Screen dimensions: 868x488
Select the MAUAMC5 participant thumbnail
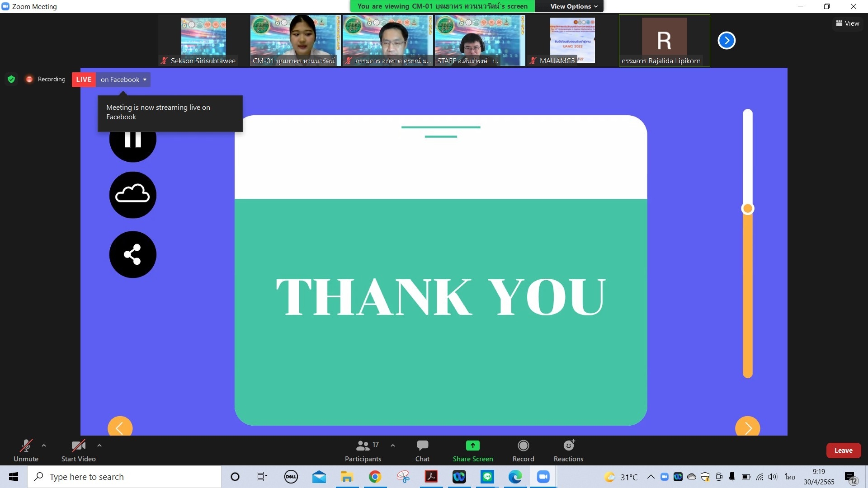(x=572, y=41)
